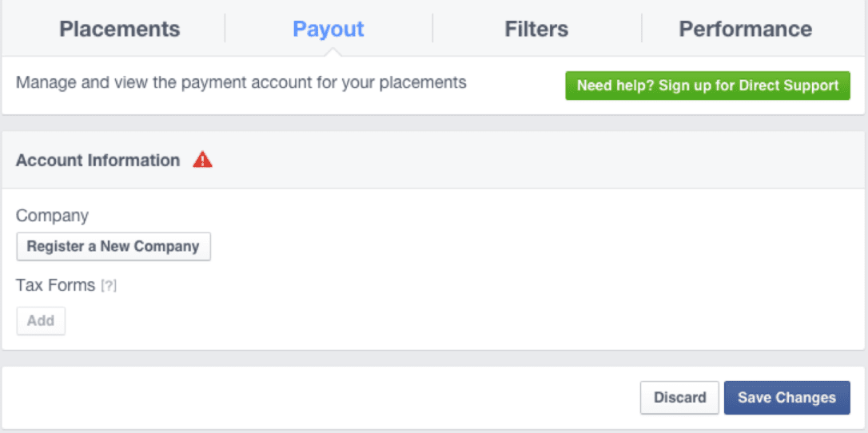Screen dimensions: 868x433
Task: Click the Account Information header bar
Action: [x=433, y=161]
